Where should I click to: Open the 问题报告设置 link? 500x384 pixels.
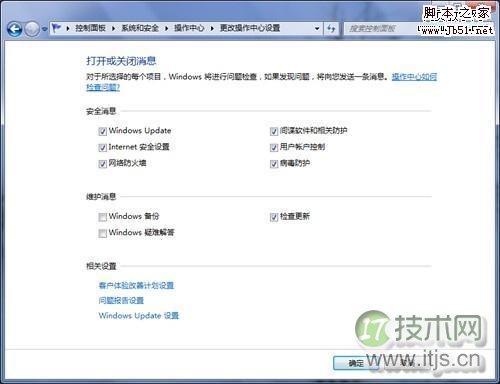point(121,300)
